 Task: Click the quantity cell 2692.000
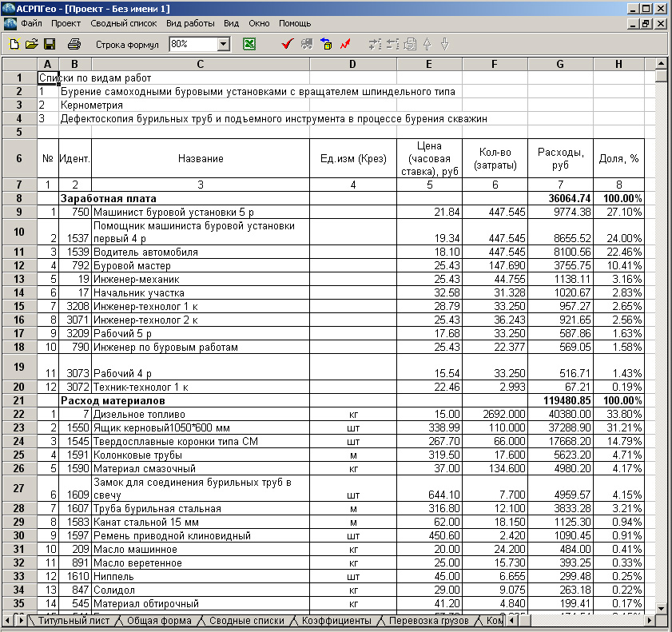(495, 415)
